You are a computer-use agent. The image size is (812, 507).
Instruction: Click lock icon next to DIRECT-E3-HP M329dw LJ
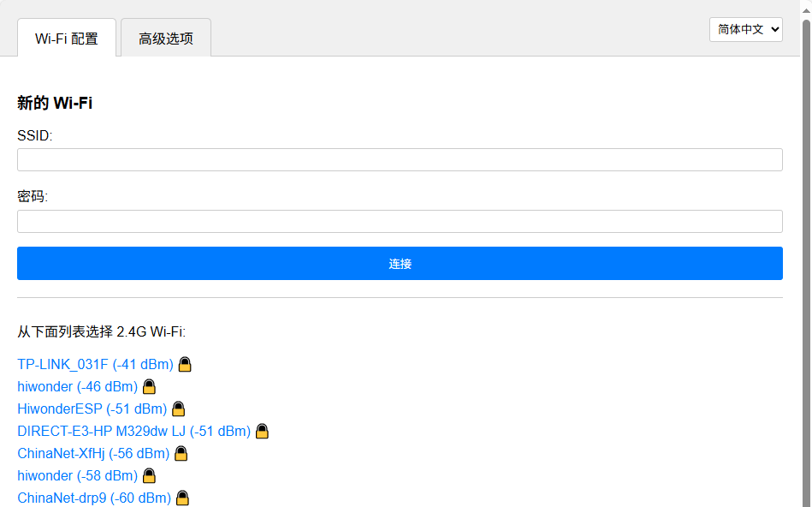click(263, 431)
